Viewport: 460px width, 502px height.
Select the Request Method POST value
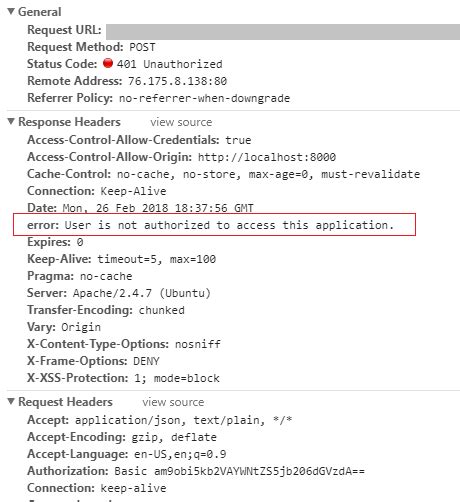point(142,47)
